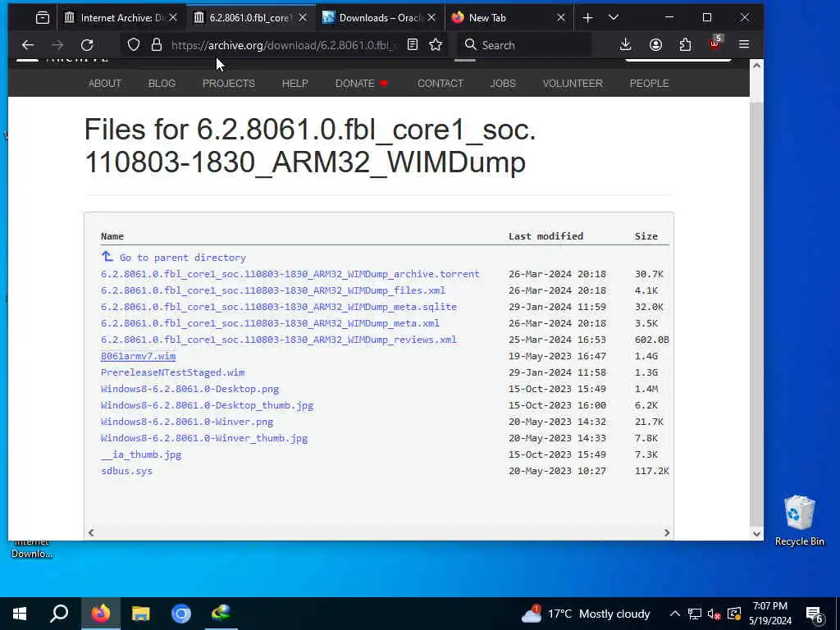The image size is (840, 630).
Task: Open PROJECTS in Archive navigation
Action: pyautogui.click(x=229, y=84)
